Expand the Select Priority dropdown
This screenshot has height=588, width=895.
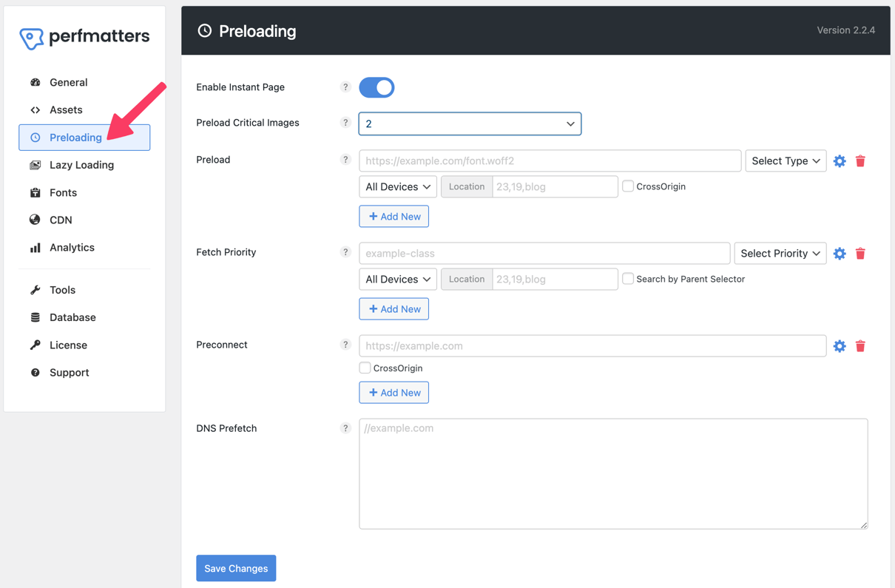pyautogui.click(x=780, y=253)
